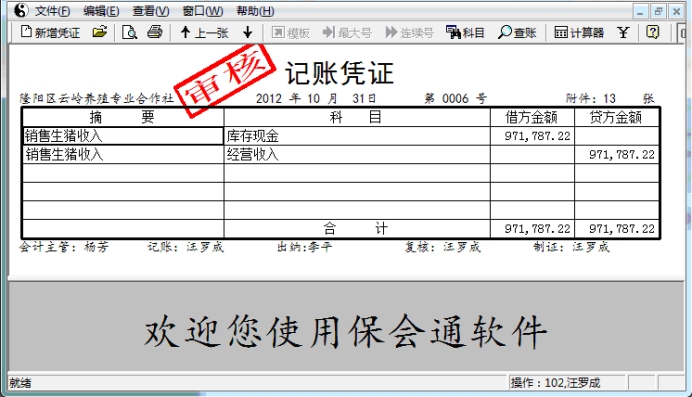Open the 查看(V) menu

[151, 11]
